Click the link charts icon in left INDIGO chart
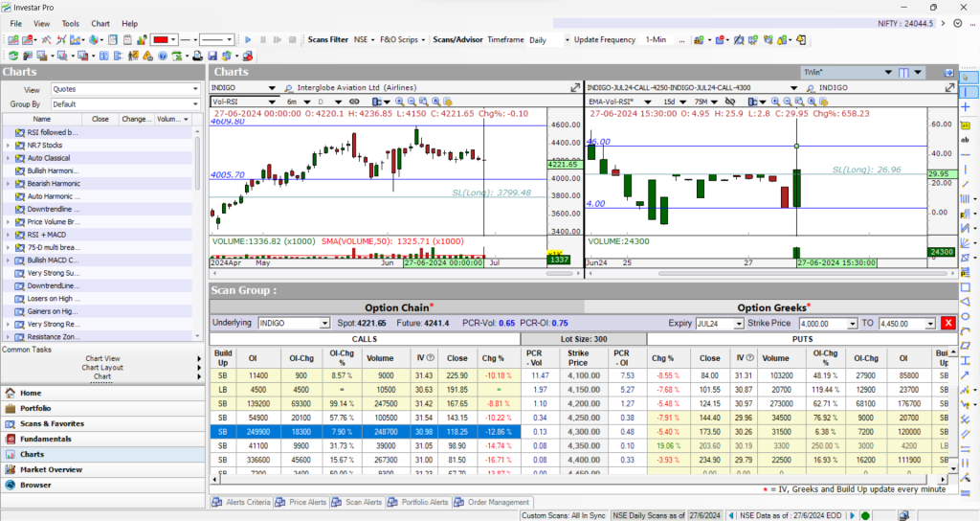Screen dimensions: 980x521 point(354,102)
